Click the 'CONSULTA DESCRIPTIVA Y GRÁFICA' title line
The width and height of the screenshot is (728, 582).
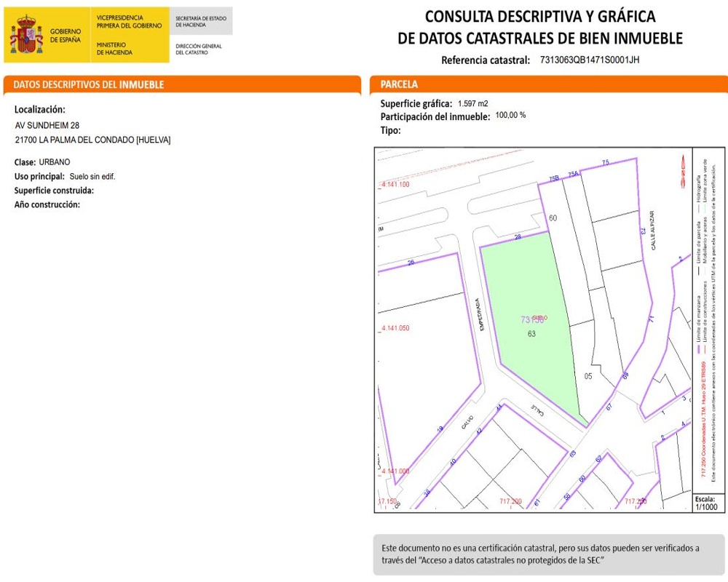click(x=540, y=17)
